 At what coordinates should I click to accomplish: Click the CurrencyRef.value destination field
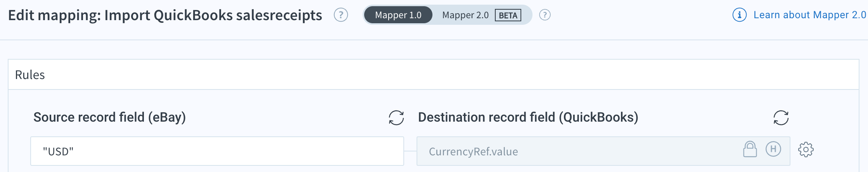point(603,151)
